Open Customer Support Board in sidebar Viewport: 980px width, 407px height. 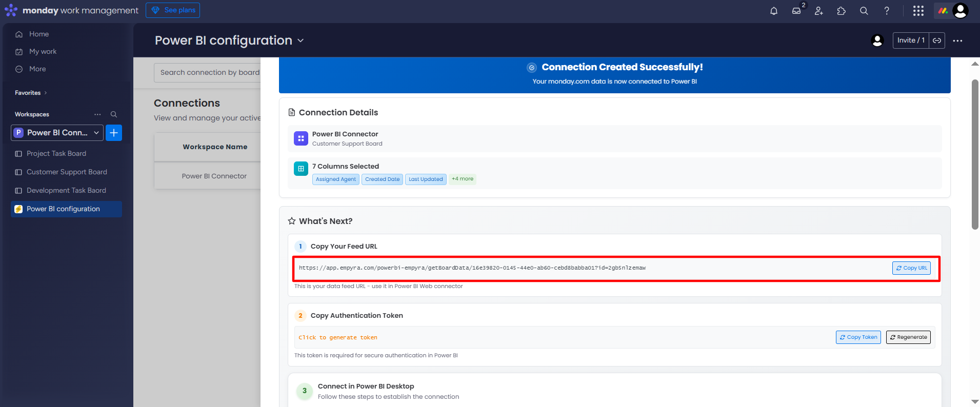click(x=67, y=172)
